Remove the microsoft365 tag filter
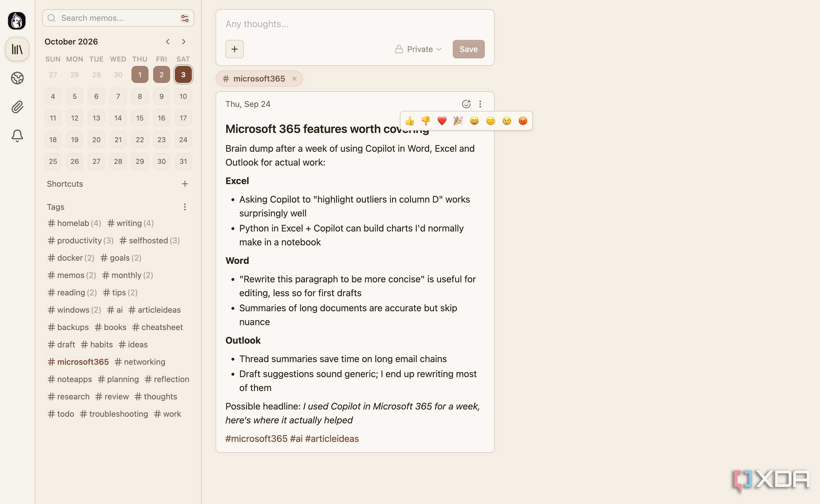This screenshot has width=820, height=504. pos(294,79)
